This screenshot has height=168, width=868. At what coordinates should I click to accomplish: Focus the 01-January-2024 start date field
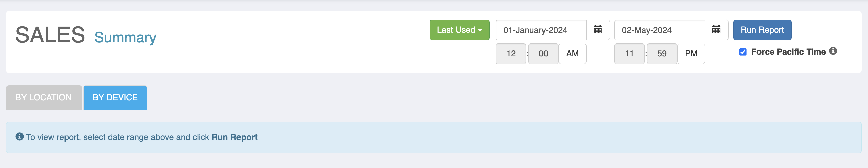(541, 30)
